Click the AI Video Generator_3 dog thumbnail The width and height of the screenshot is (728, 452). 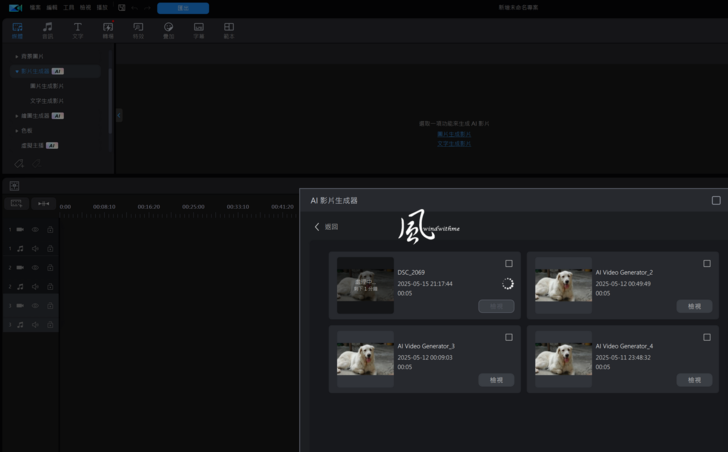coord(365,353)
